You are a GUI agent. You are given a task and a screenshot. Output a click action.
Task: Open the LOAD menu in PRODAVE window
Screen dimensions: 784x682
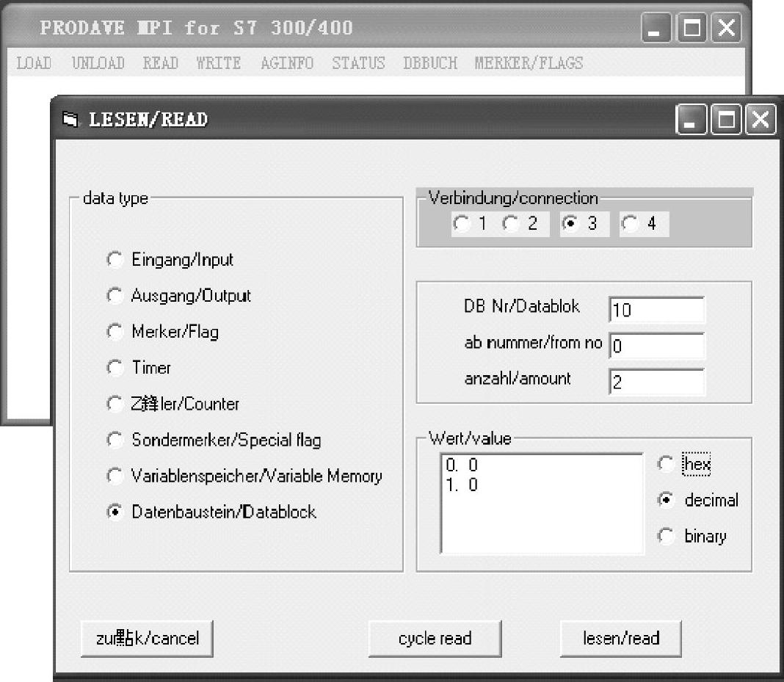pyautogui.click(x=34, y=63)
